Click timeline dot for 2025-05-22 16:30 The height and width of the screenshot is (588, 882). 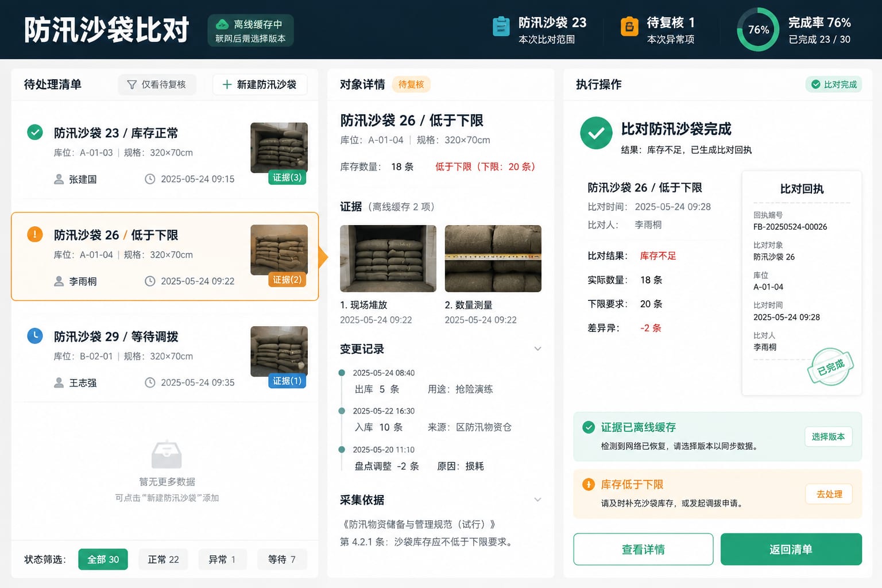pyautogui.click(x=342, y=411)
